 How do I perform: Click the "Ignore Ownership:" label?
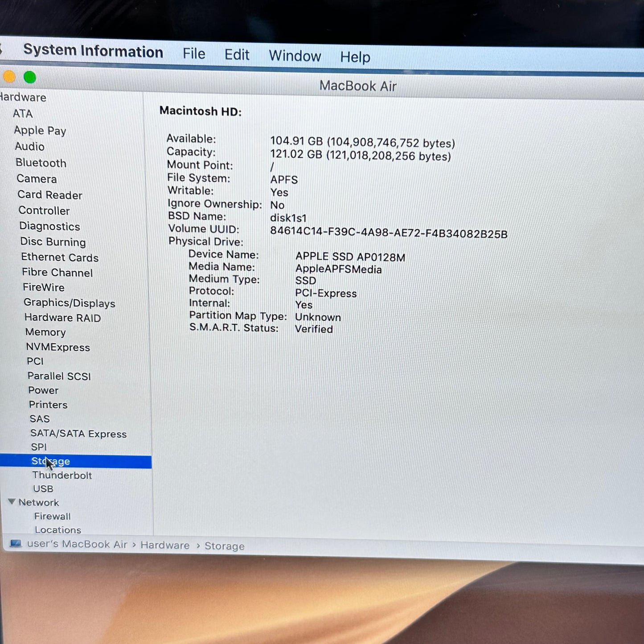click(215, 204)
